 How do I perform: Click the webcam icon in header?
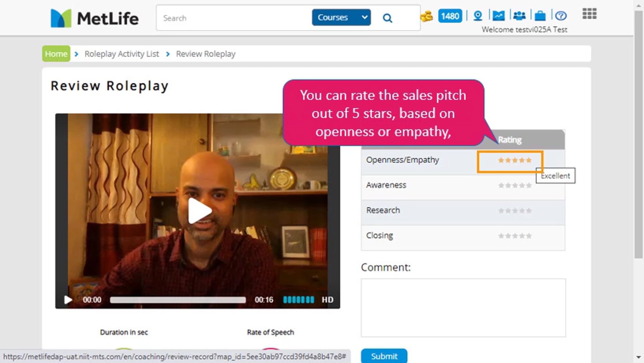click(478, 16)
